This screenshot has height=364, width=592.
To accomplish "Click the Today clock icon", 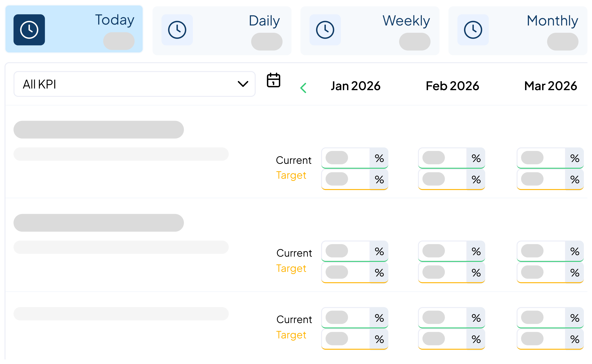I will click(x=29, y=30).
